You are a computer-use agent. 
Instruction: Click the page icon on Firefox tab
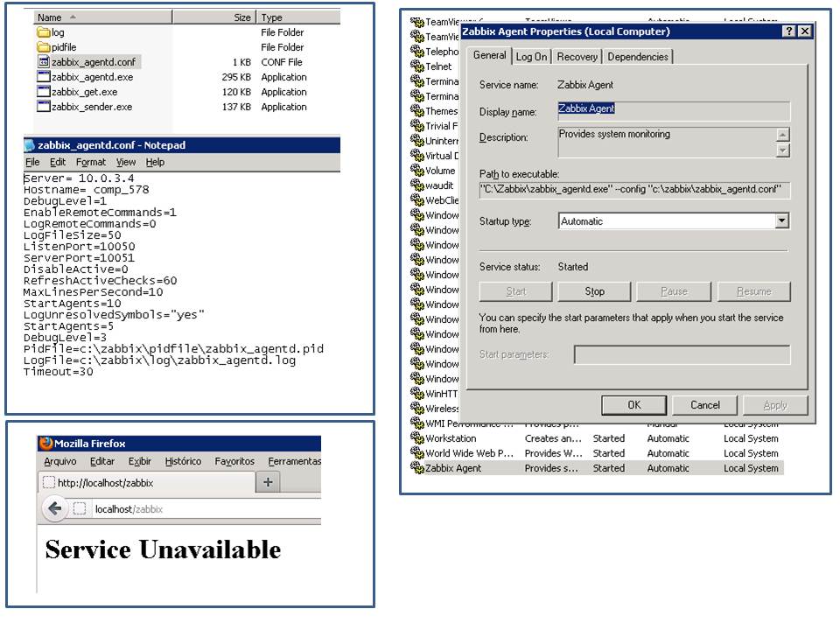(x=49, y=483)
